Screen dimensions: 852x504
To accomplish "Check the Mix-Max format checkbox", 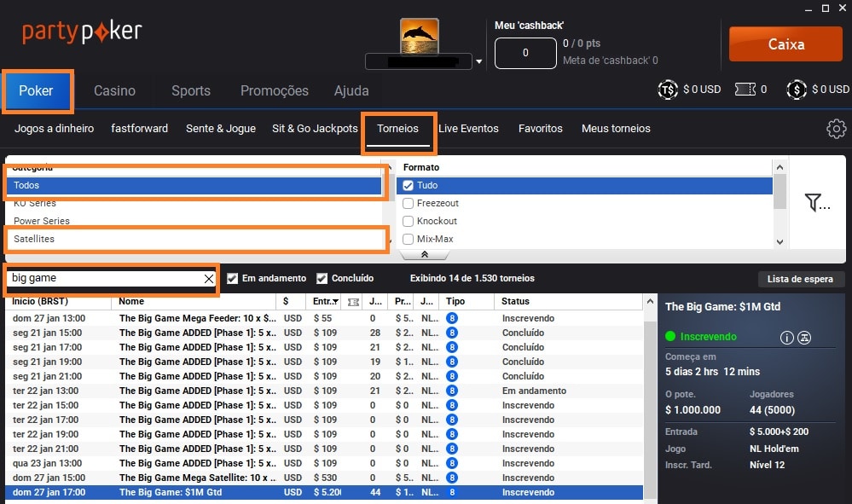I will click(408, 239).
